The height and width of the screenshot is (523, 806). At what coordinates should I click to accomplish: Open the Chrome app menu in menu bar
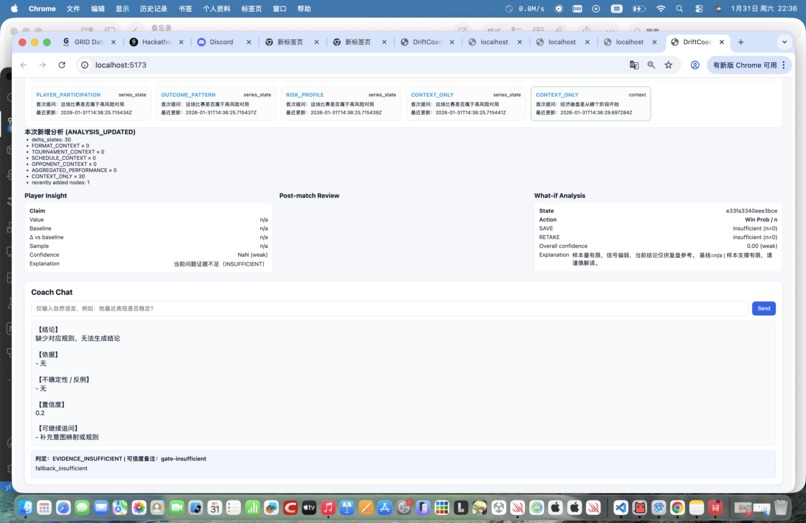click(x=42, y=9)
